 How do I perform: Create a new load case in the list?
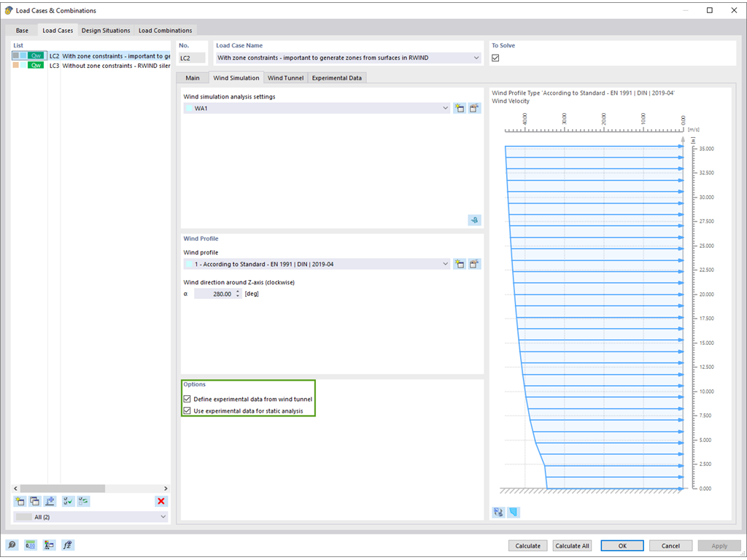click(20, 501)
